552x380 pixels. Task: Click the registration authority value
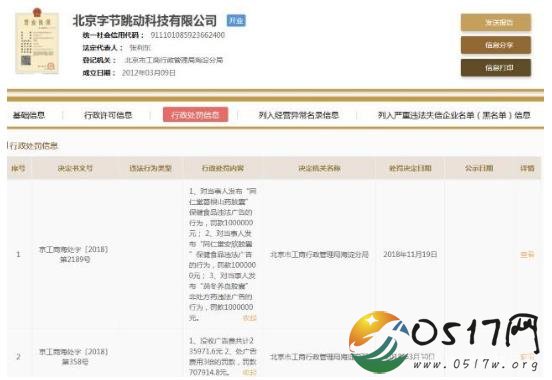(x=174, y=60)
